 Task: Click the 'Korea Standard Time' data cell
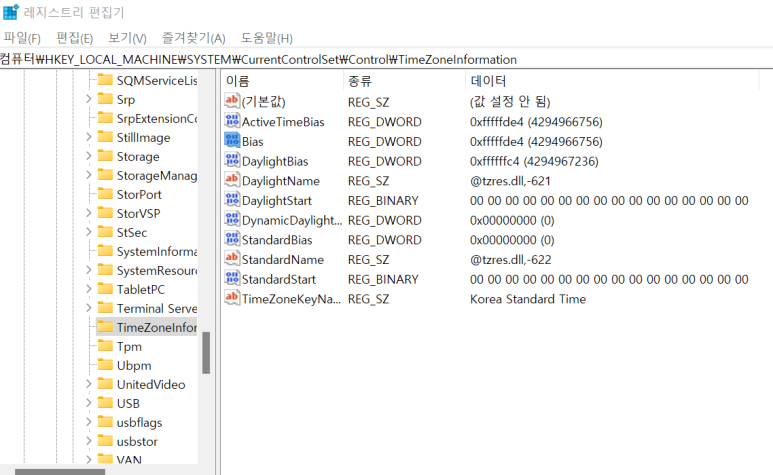(x=528, y=299)
